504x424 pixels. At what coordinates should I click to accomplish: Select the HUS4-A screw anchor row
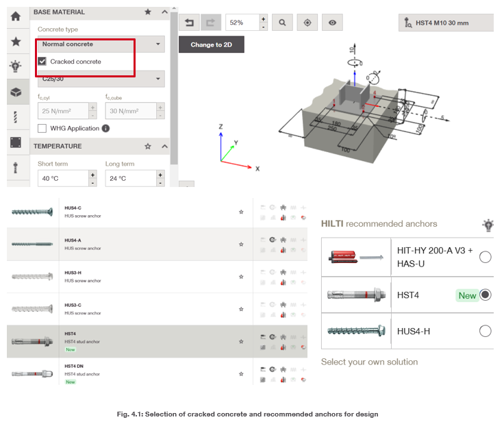point(157,245)
